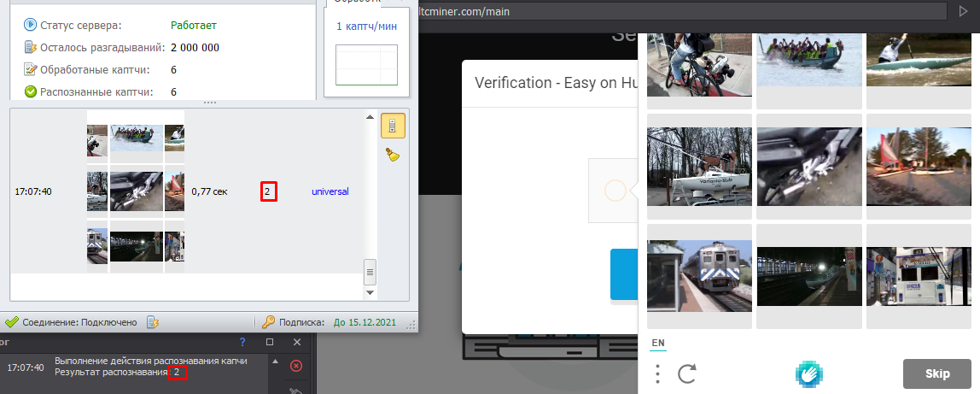
Task: Click the 'Соединение: Подключено' status text
Action: pos(79,323)
